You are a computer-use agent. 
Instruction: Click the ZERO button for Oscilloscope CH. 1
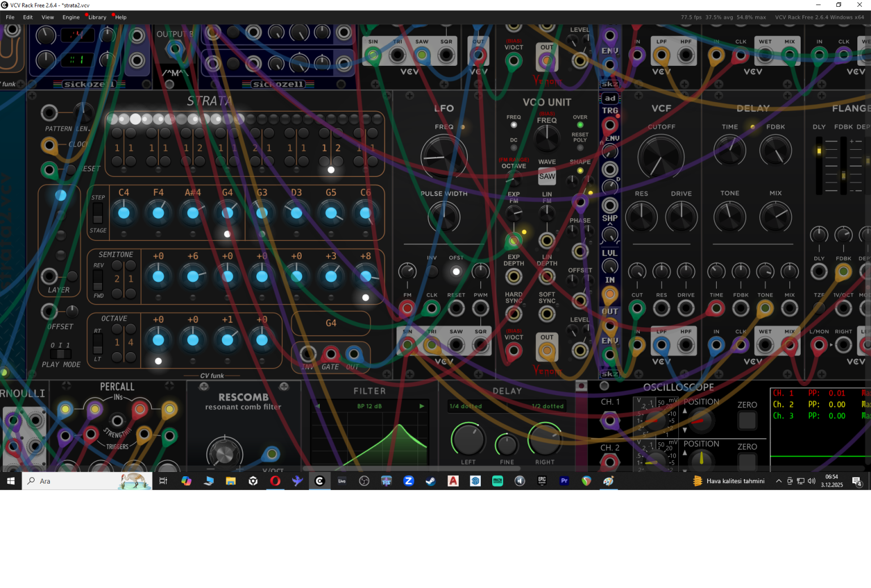coord(747,420)
